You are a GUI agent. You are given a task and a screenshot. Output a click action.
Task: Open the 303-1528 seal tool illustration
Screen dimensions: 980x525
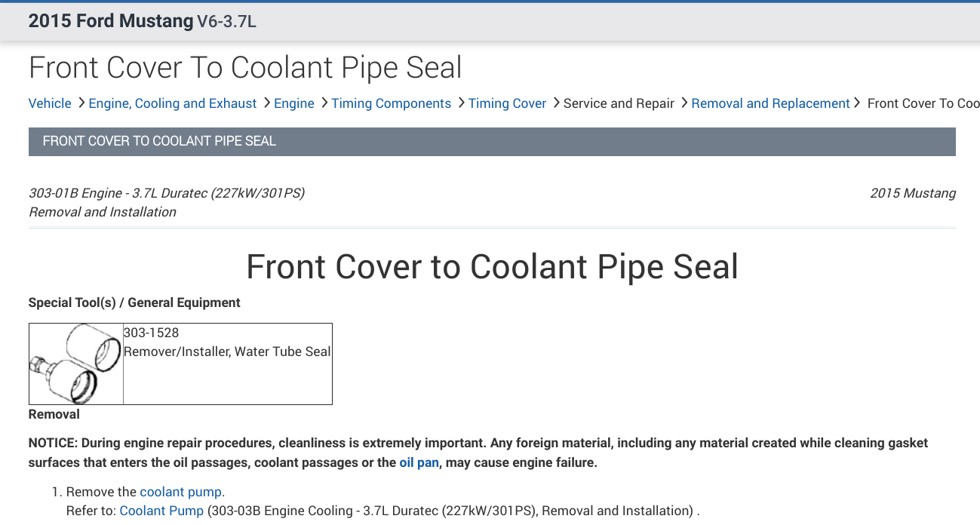[76, 364]
